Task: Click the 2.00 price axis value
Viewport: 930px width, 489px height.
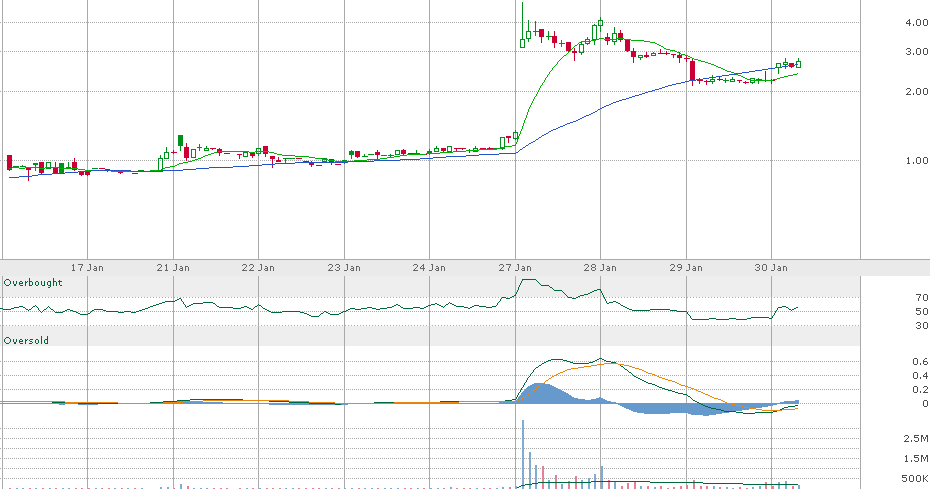Action: click(917, 91)
